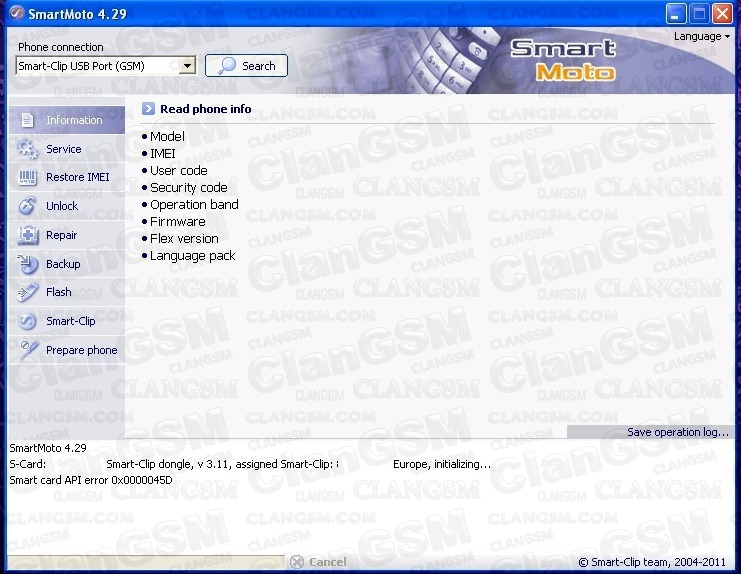Click the Repair first-aid icon

[x=27, y=235]
